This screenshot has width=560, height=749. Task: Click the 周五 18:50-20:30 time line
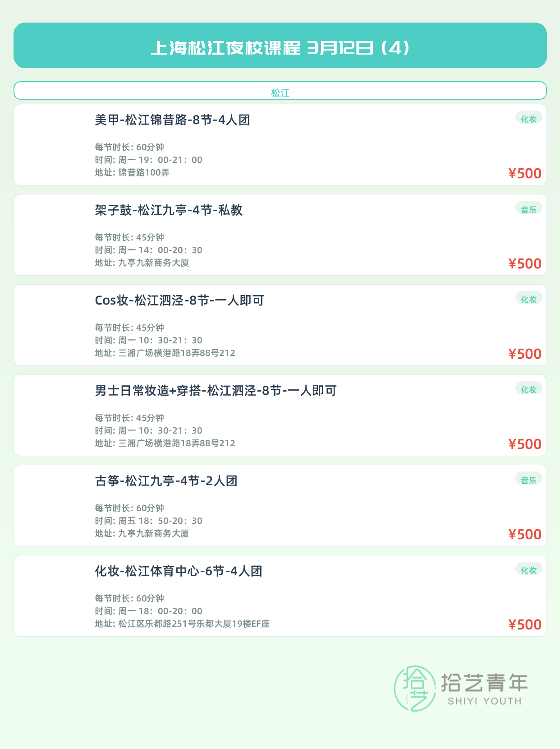coord(148,521)
